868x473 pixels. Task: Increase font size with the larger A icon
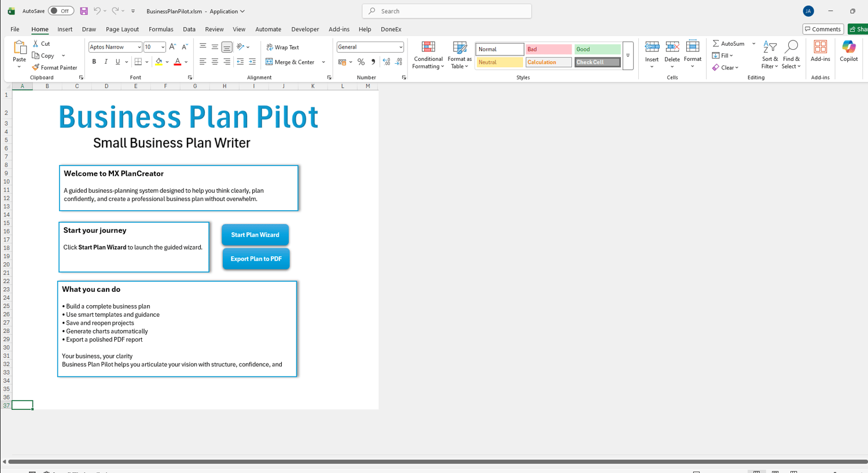[x=172, y=47]
